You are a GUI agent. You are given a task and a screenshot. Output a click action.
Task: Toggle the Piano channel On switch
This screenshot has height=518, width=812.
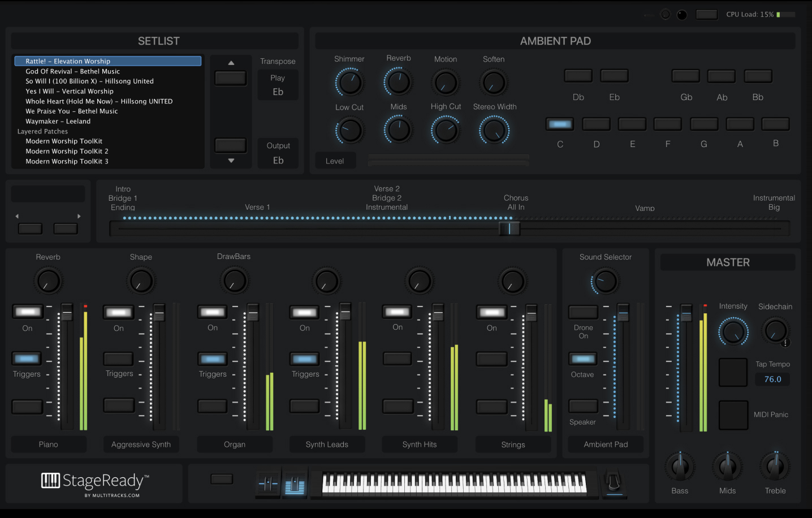[27, 311]
